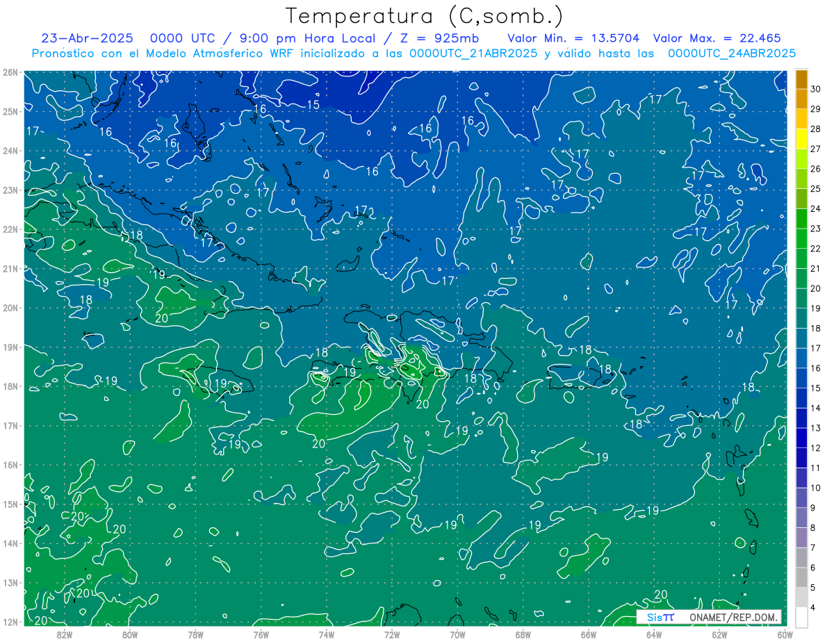Image resolution: width=834 pixels, height=644 pixels.
Task: Click the 13N latitude axis label
Action: (10, 583)
